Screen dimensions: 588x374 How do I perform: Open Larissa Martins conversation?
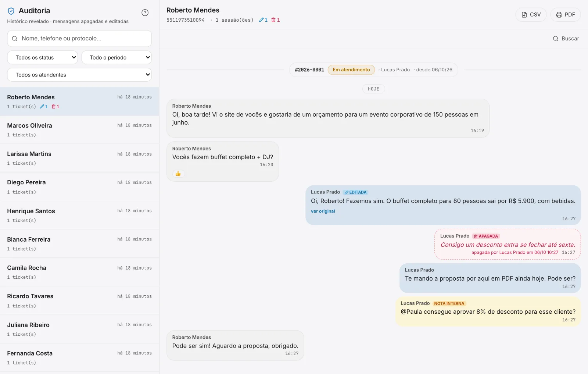pos(79,158)
